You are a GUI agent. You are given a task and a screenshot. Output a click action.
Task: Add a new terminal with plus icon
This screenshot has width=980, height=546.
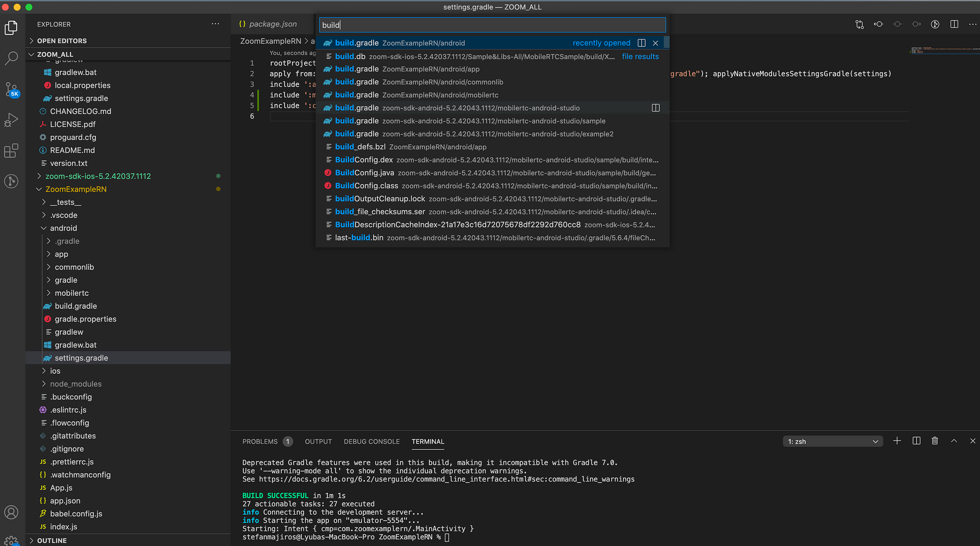(x=897, y=441)
